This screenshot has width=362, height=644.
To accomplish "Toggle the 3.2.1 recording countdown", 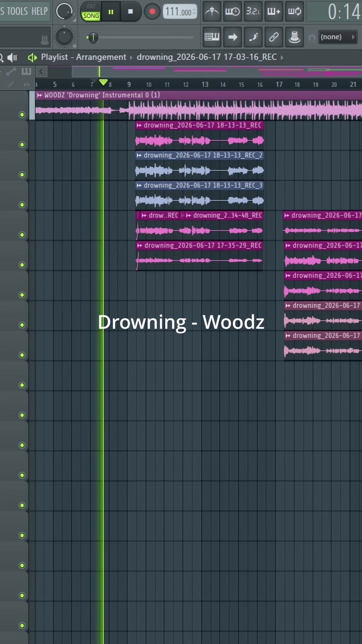I will coord(253,11).
